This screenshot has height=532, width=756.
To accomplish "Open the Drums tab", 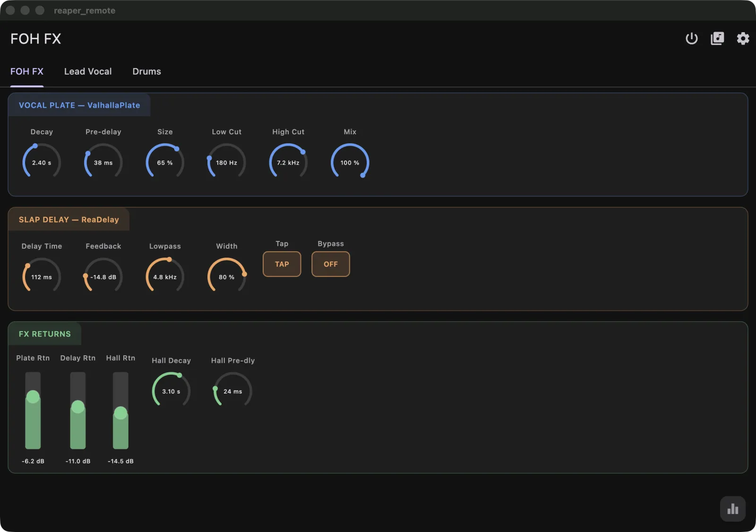I will pos(146,71).
